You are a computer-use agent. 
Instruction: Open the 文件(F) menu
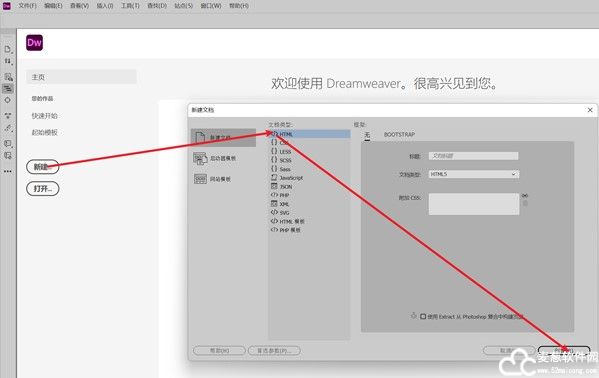coord(28,6)
